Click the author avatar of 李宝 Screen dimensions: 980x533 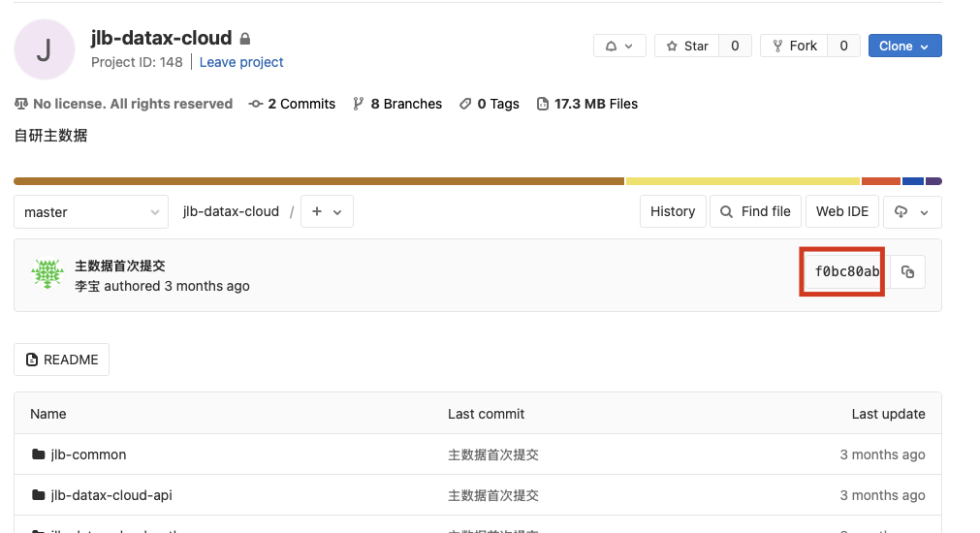[x=47, y=275]
